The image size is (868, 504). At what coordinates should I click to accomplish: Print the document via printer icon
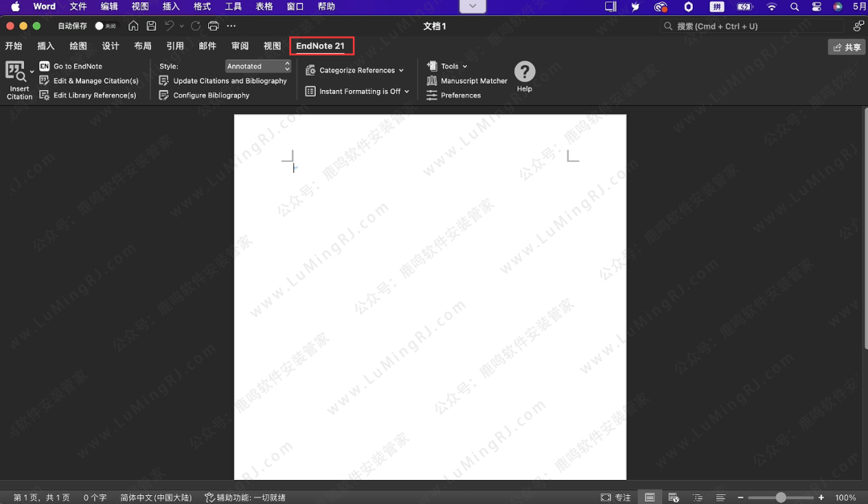click(x=213, y=26)
